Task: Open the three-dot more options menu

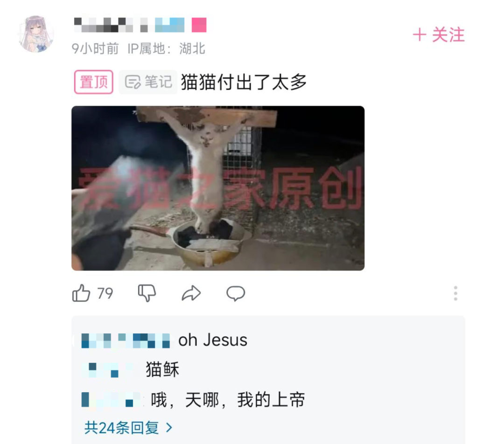Action: [455, 293]
